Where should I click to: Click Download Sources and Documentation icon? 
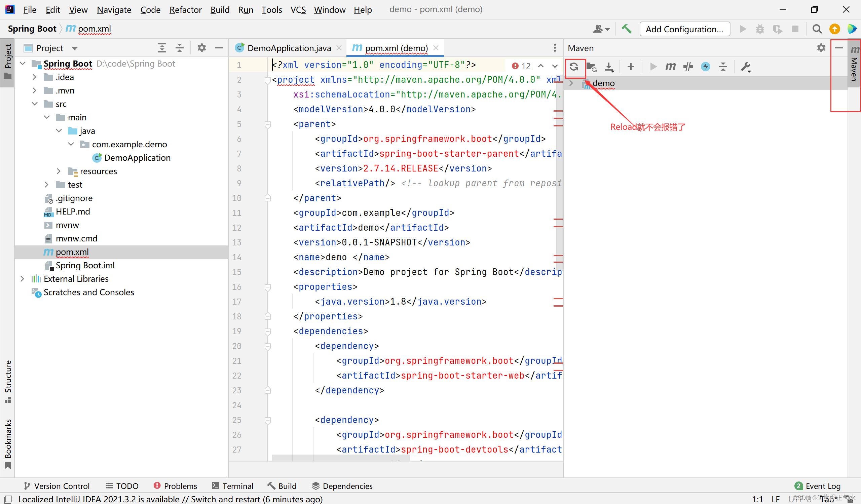coord(609,67)
